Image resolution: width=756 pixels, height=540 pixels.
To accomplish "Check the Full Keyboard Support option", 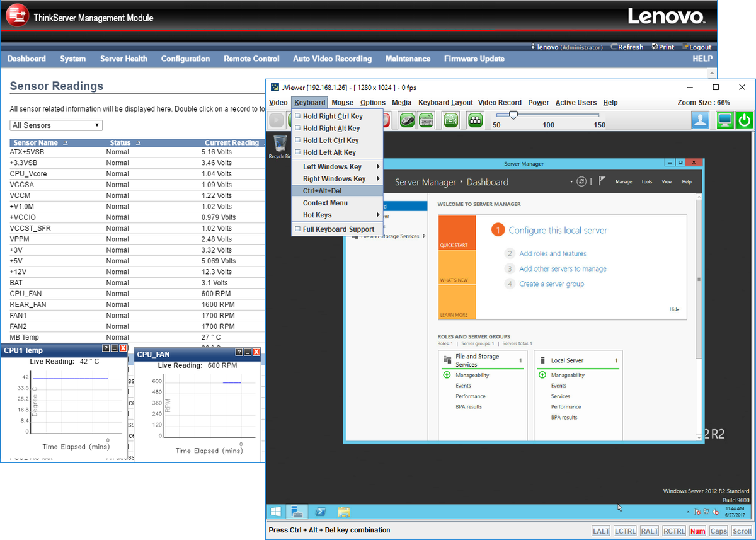I will click(x=335, y=229).
